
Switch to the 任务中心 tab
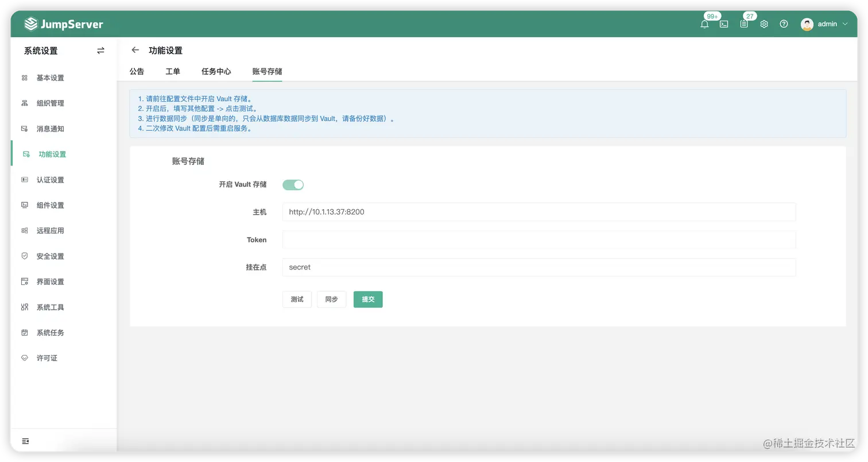[216, 71]
